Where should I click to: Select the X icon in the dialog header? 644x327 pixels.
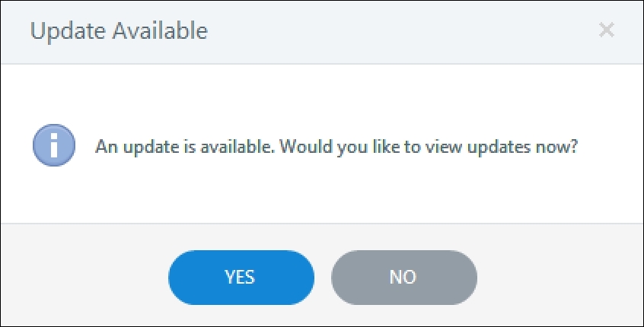tap(606, 30)
